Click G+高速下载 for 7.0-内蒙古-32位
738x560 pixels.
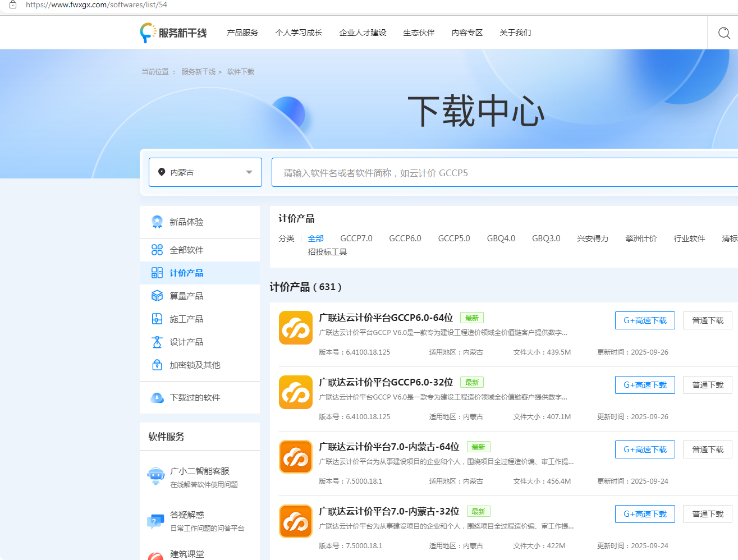(645, 514)
